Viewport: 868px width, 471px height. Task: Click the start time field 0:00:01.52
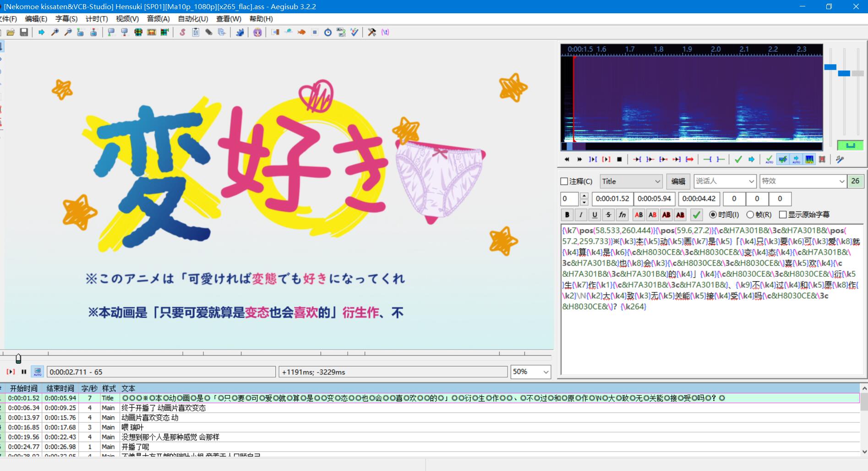(x=612, y=198)
